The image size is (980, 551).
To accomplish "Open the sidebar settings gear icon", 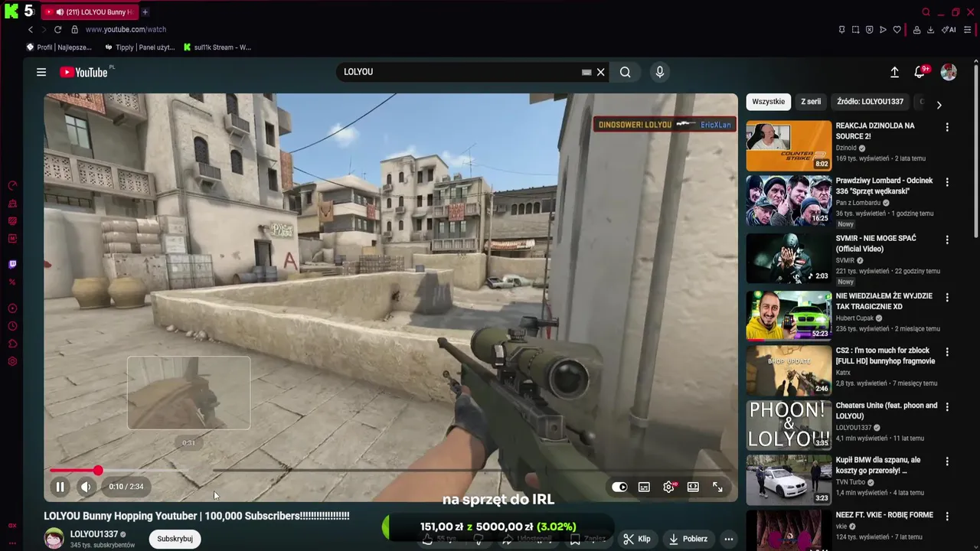I will coord(12,361).
